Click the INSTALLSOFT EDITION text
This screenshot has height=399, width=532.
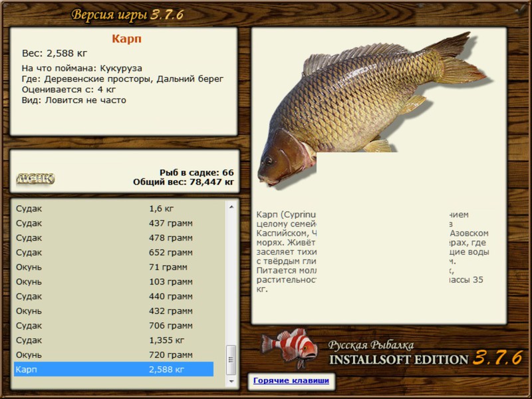tap(398, 360)
